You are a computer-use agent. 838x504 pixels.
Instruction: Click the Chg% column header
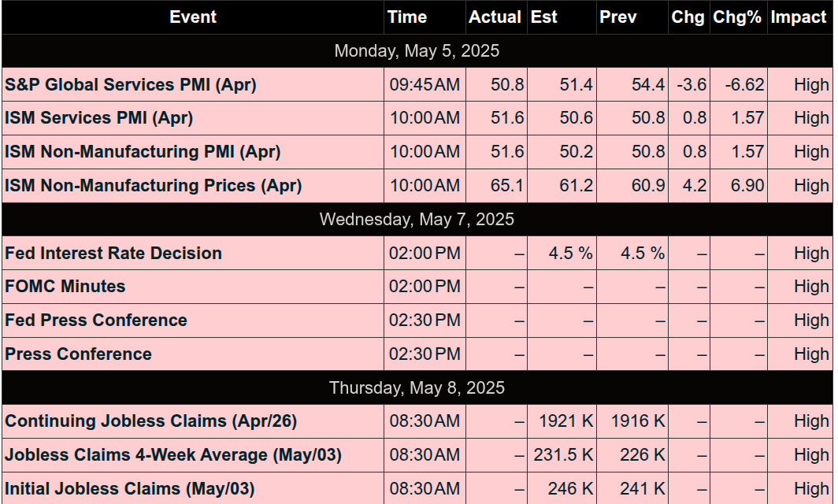pos(739,17)
